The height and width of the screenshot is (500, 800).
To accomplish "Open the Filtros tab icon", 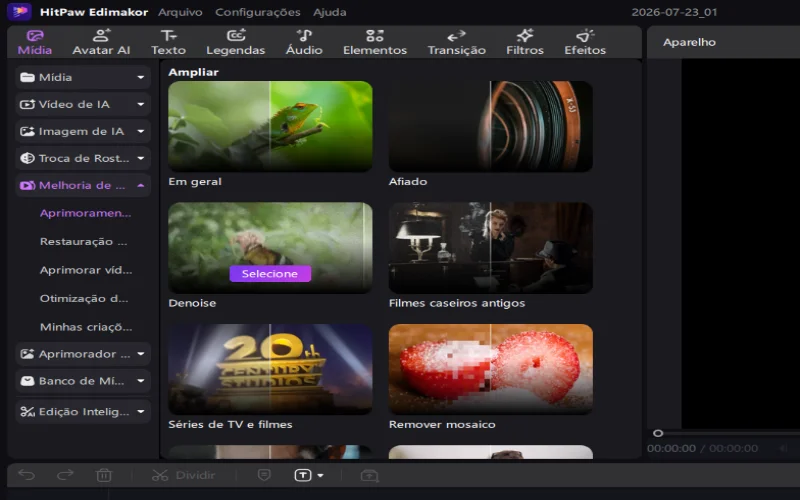I will [524, 35].
